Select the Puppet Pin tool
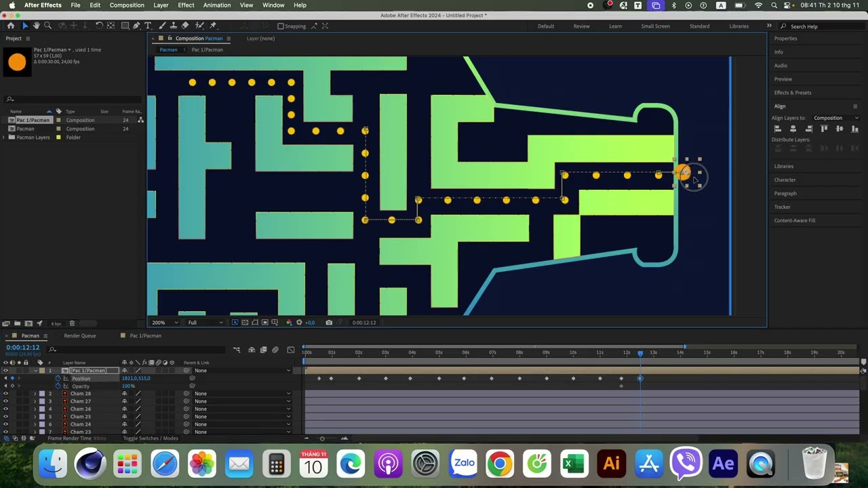 213,26
